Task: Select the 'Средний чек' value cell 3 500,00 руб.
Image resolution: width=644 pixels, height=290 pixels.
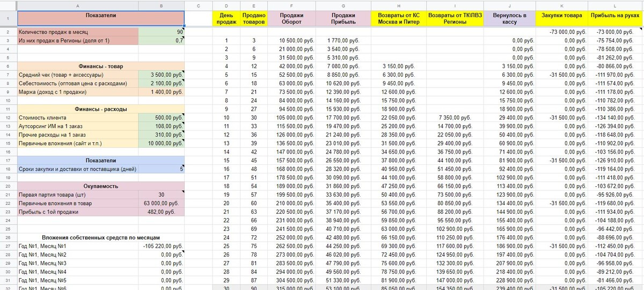Action: (162, 75)
